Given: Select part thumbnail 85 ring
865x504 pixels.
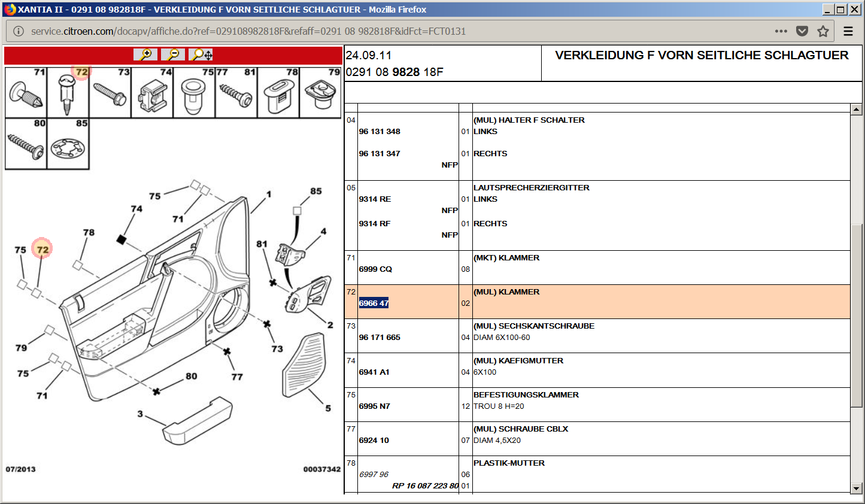Looking at the screenshot, I should tap(68, 144).
